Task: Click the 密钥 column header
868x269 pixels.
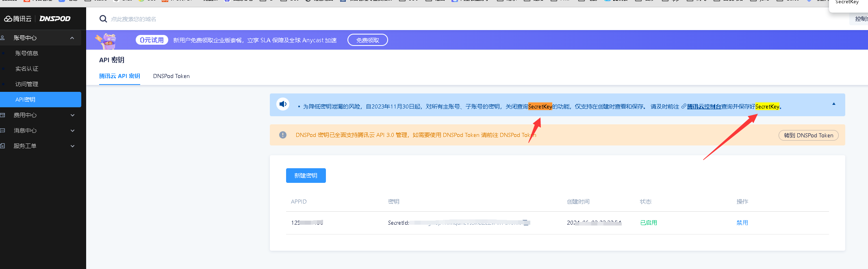Action: [394, 202]
